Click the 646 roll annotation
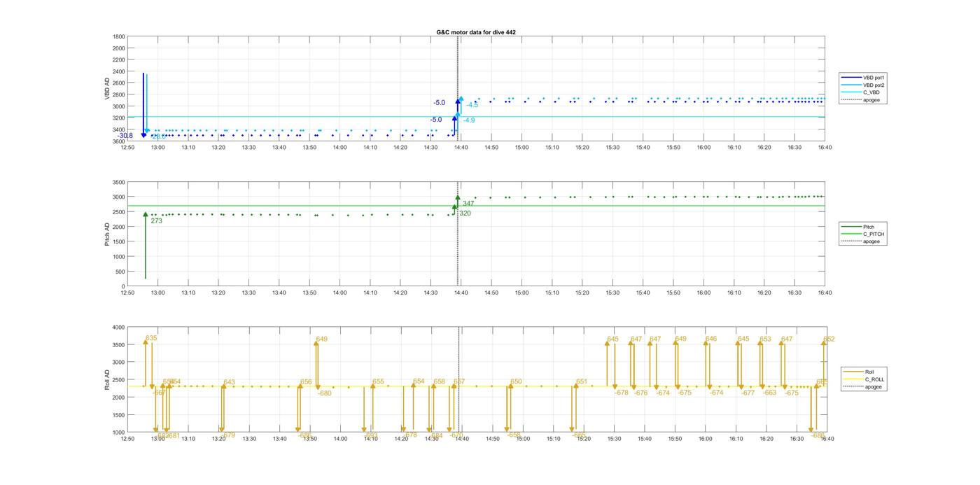 (711, 339)
